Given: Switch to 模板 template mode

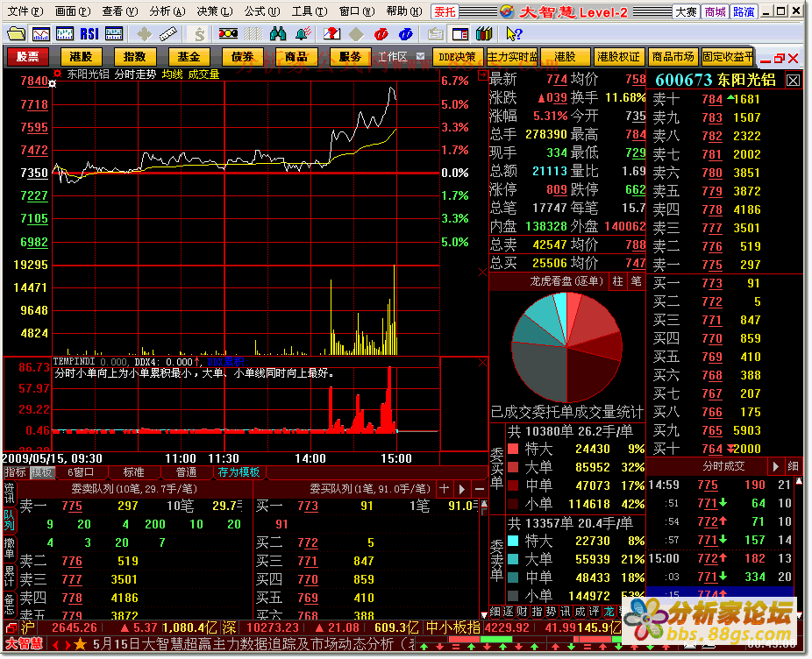Looking at the screenshot, I should (x=41, y=472).
